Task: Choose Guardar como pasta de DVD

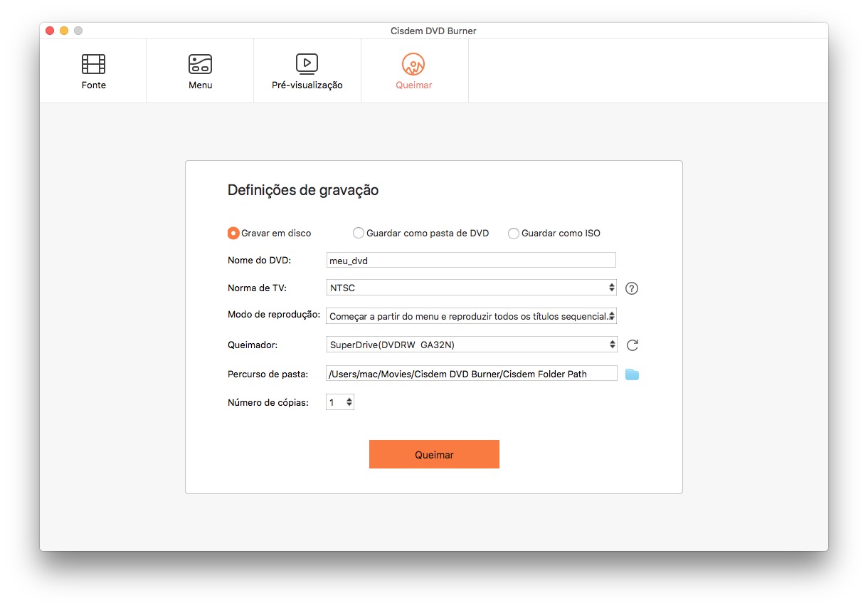Action: (x=359, y=233)
